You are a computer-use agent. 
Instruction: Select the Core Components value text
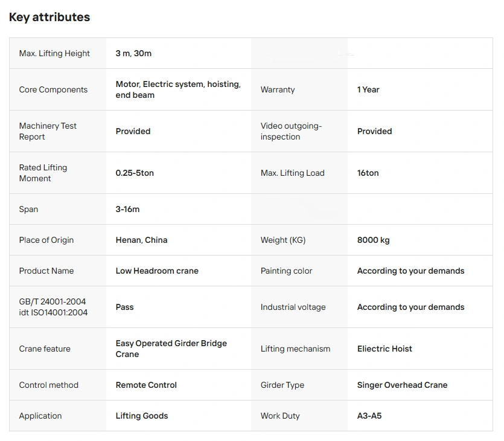click(x=178, y=89)
